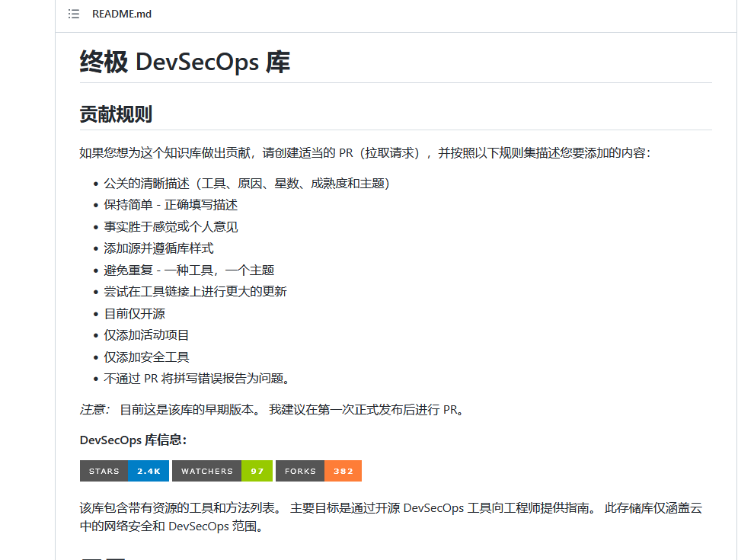Select the FORKS badge label
The width and height of the screenshot is (738, 560).
click(x=299, y=471)
